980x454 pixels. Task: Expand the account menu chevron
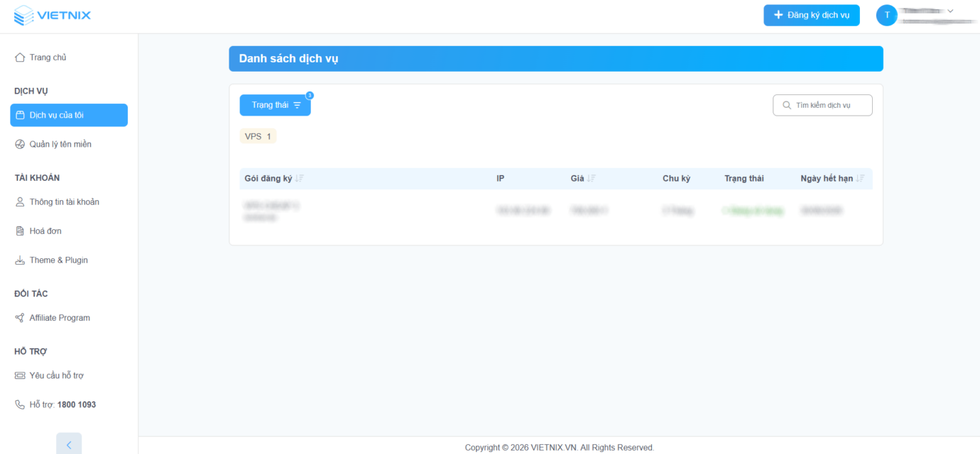pyautogui.click(x=950, y=11)
